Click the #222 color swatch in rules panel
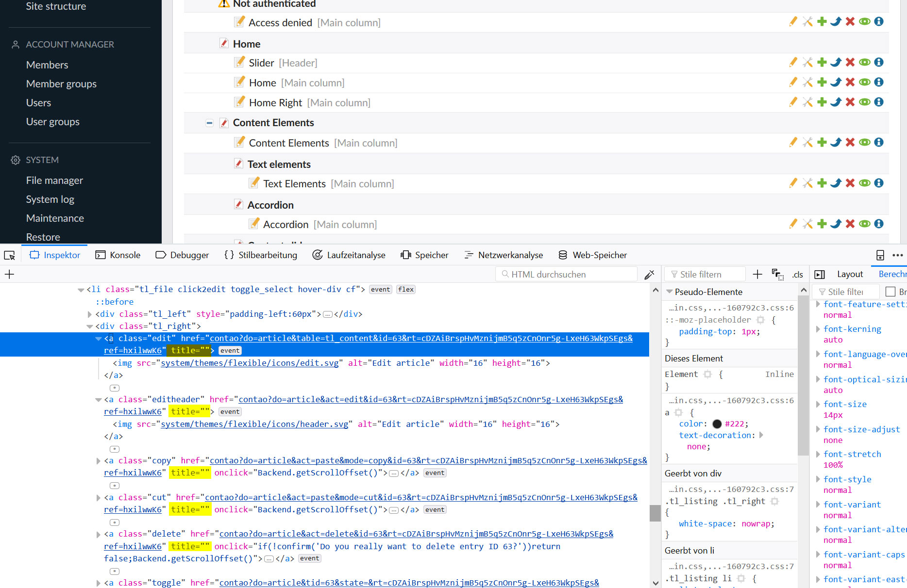Image resolution: width=907 pixels, height=588 pixels. [717, 424]
